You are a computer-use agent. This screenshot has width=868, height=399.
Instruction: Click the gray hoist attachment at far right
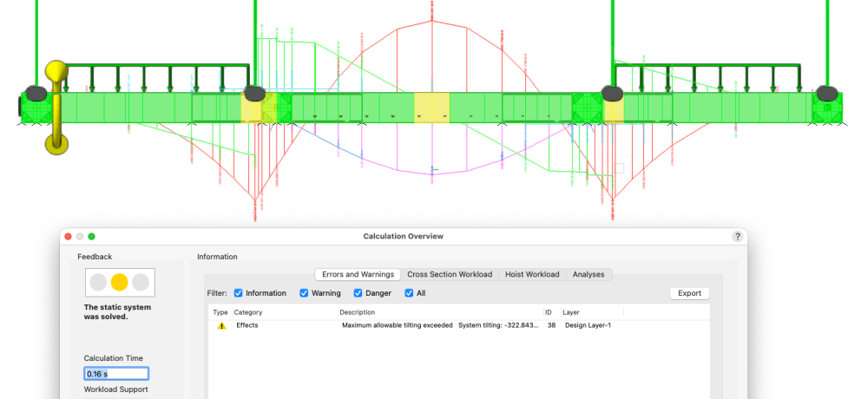coord(826,93)
